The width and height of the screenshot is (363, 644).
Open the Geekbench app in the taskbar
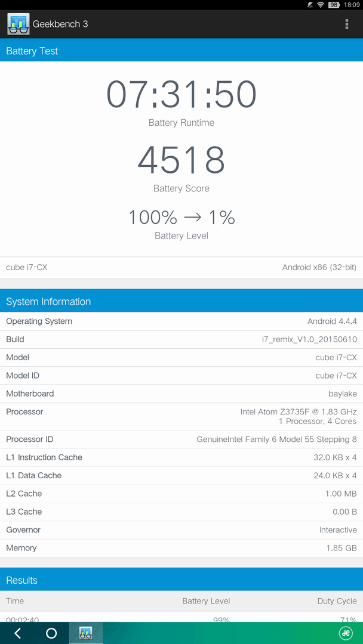coord(85,633)
